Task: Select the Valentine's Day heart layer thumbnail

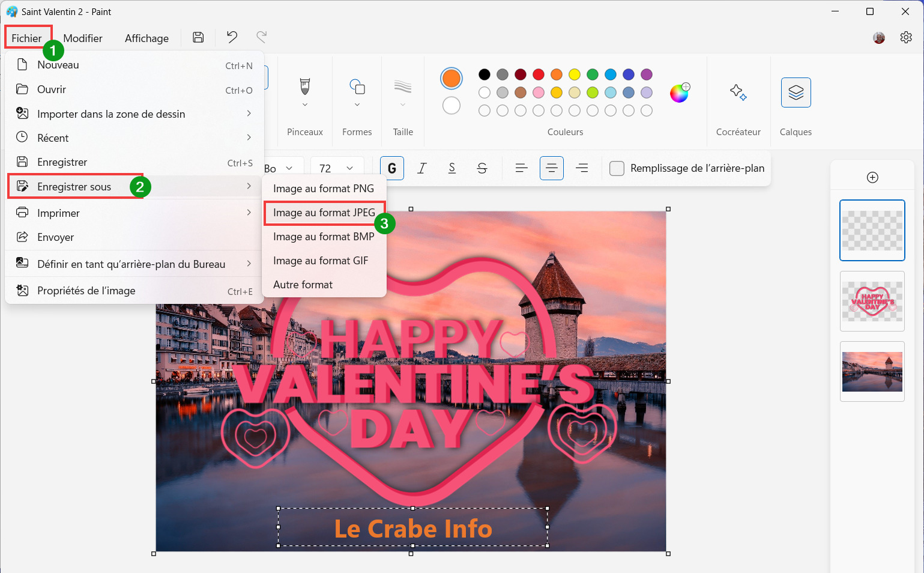Action: pos(872,301)
